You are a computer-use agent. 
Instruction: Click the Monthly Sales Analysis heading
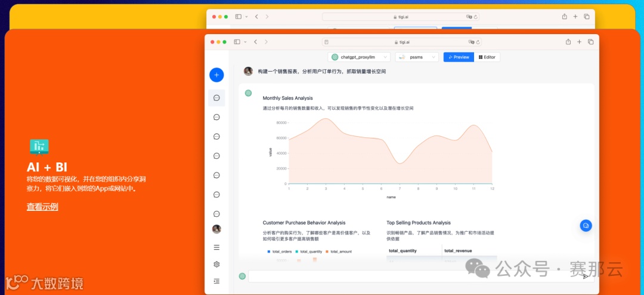(x=287, y=98)
